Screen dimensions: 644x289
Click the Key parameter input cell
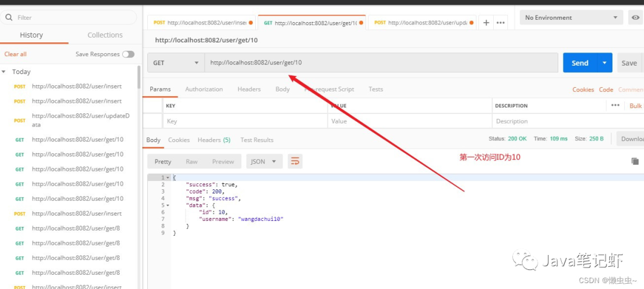[245, 121]
